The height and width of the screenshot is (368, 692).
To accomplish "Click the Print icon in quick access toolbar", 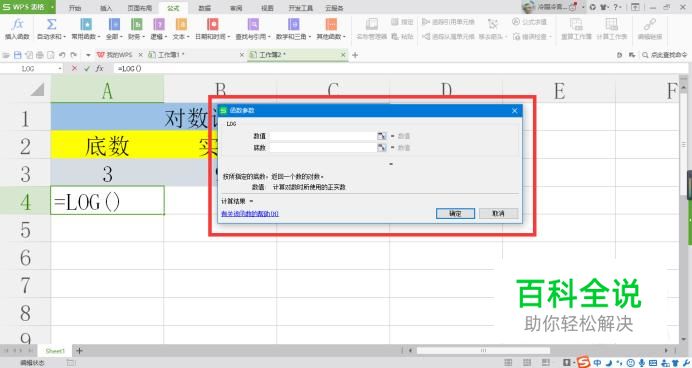I will point(40,55).
